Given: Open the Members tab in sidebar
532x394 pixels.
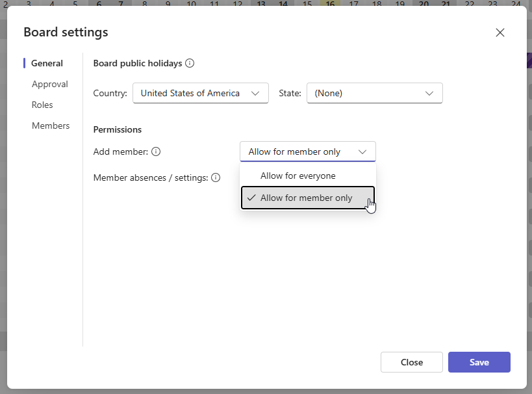Looking at the screenshot, I should 51,125.
